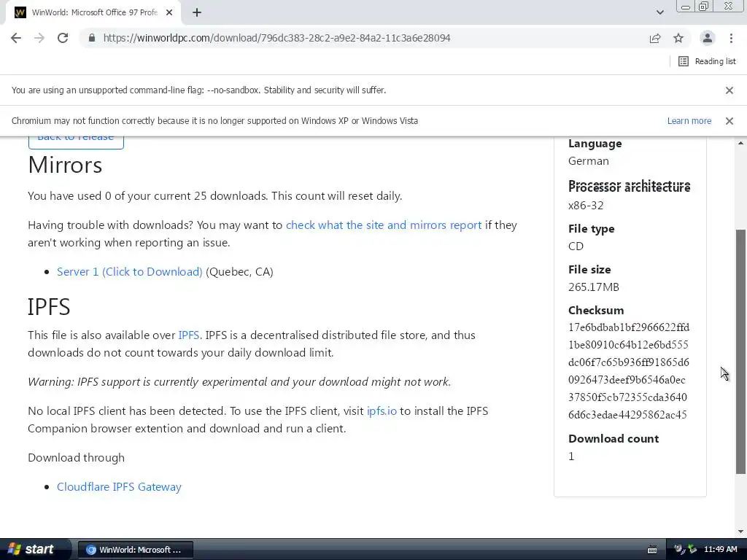Close the WinWorld tab

(x=169, y=12)
